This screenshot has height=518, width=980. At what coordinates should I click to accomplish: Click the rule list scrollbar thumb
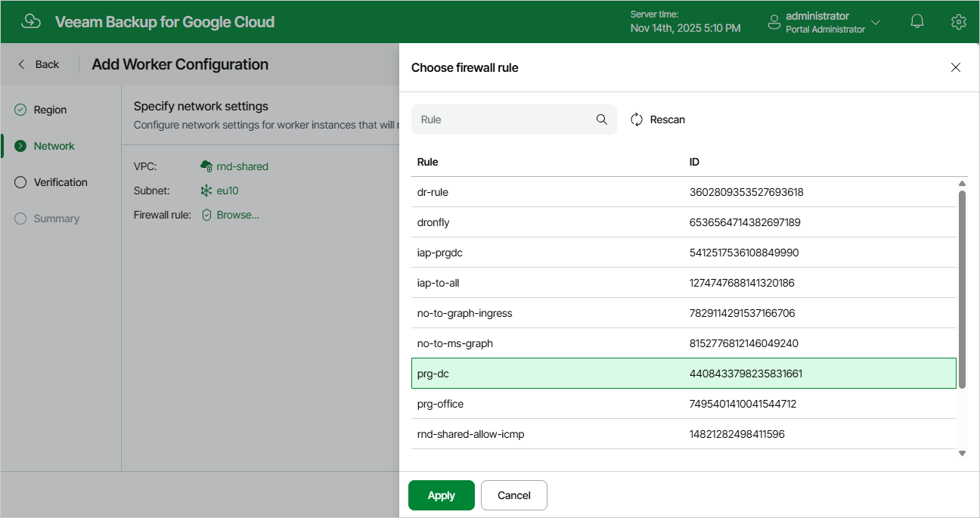[x=962, y=290]
